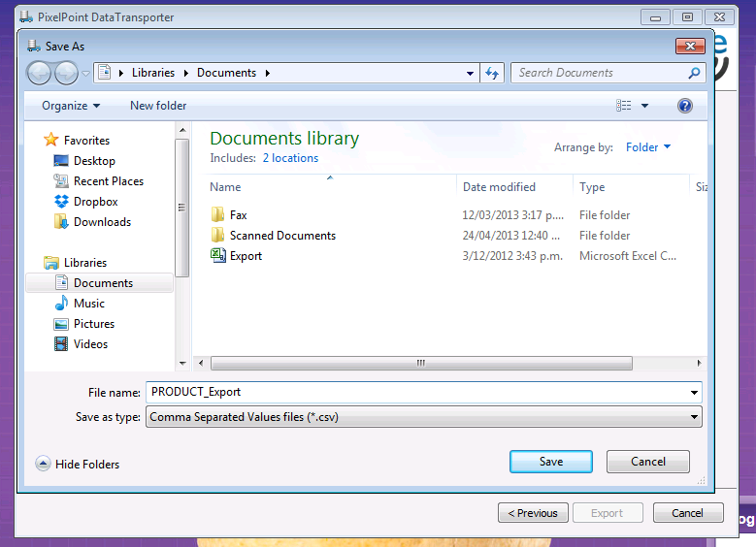Select the Dropbox icon in Favorites

(62, 202)
